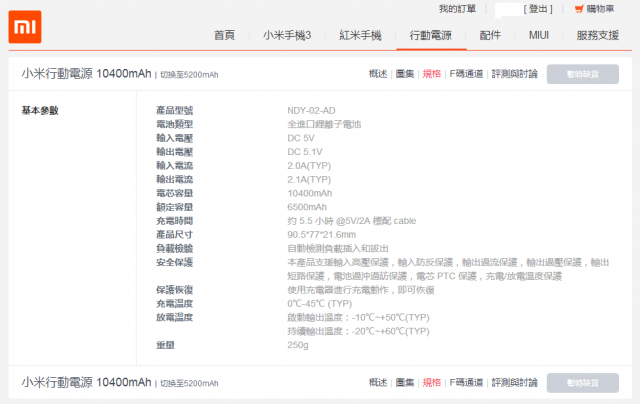Open 配件 accessories menu
This screenshot has height=404, width=640.
click(x=490, y=36)
